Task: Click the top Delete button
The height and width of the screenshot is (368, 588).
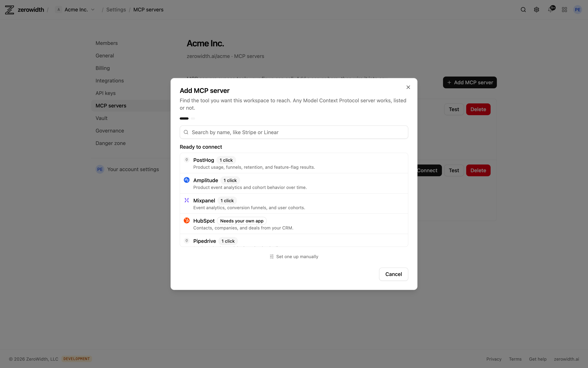Action: (x=478, y=109)
